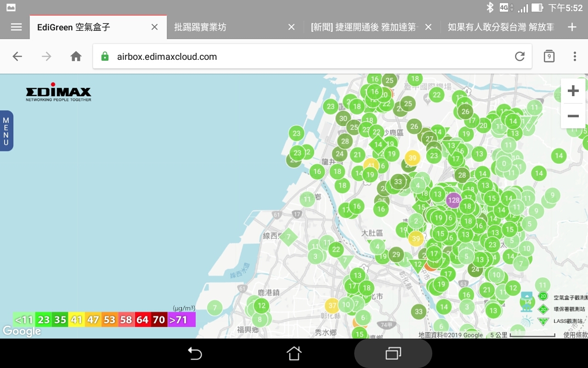
Task: Select the triangle 7 LASS marker
Action: pos(345,261)
